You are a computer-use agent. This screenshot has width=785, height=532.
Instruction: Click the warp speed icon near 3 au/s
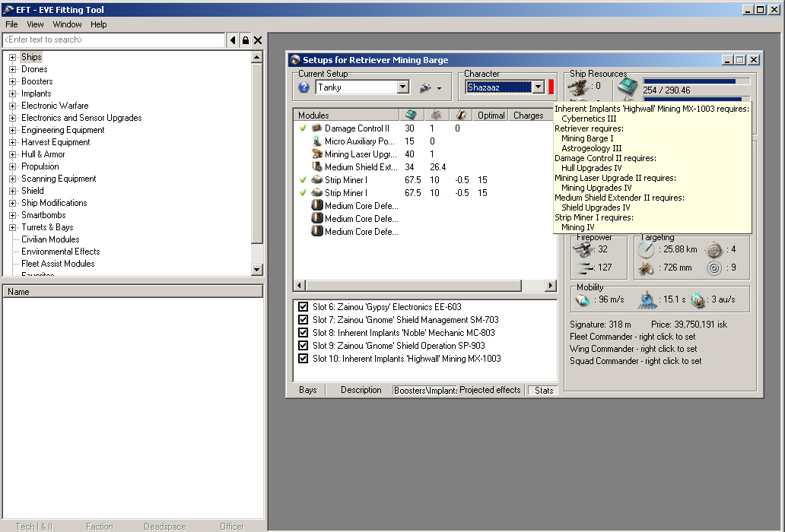(697, 299)
